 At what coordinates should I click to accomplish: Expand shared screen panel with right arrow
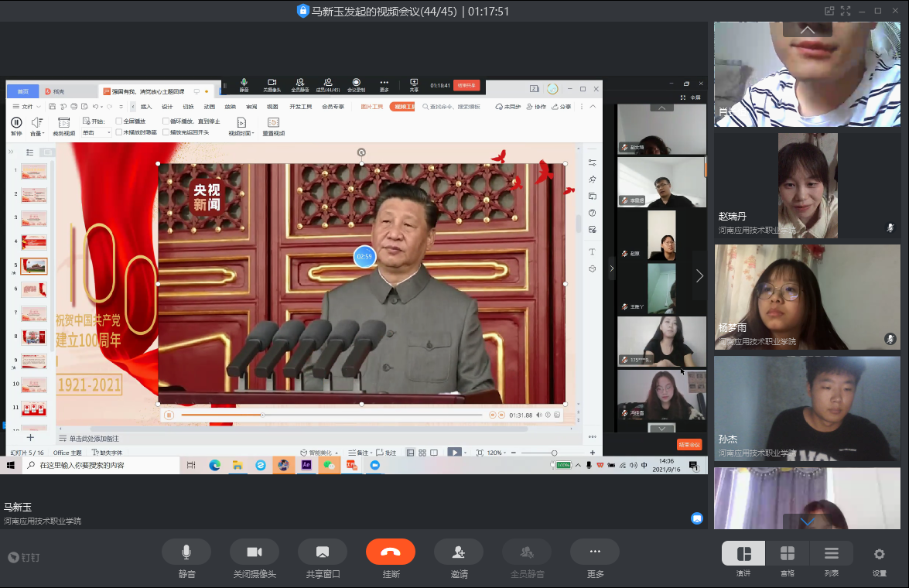point(699,275)
